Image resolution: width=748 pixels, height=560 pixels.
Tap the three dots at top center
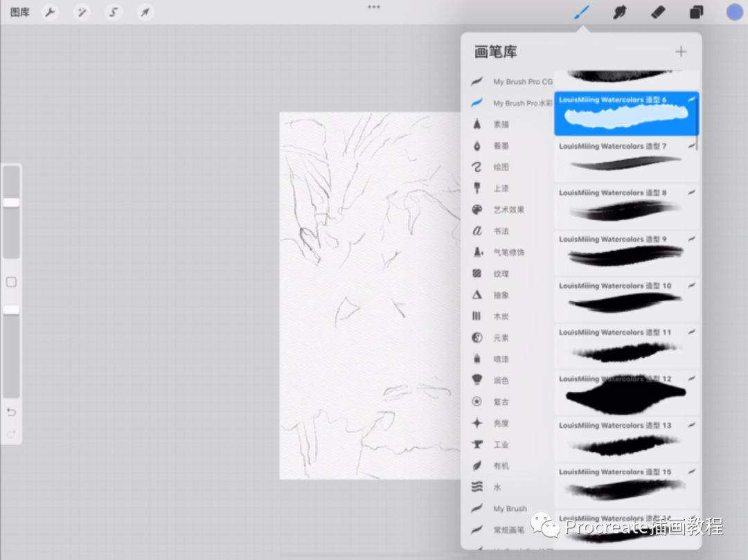coord(374,7)
